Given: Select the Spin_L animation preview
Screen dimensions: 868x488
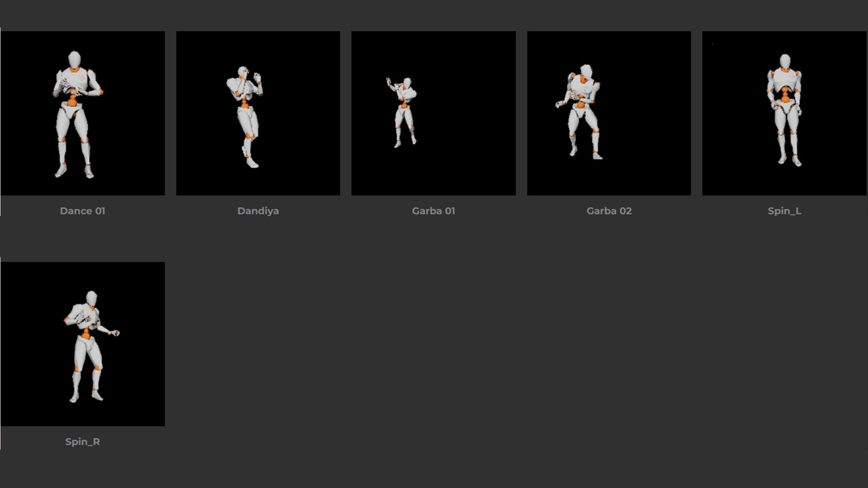Looking at the screenshot, I should pyautogui.click(x=785, y=113).
